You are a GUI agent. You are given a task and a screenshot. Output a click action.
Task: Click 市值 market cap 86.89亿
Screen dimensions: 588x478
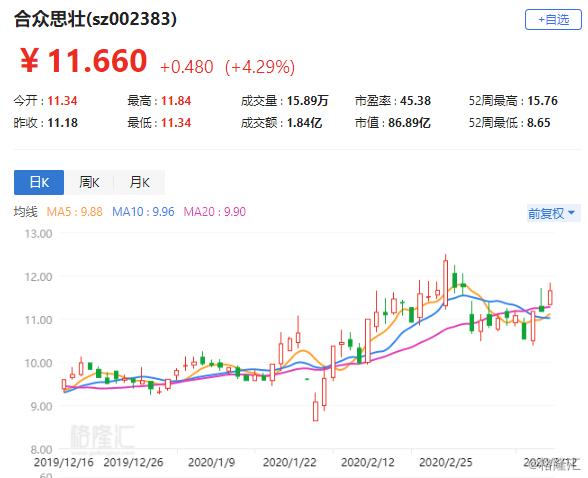(x=409, y=123)
